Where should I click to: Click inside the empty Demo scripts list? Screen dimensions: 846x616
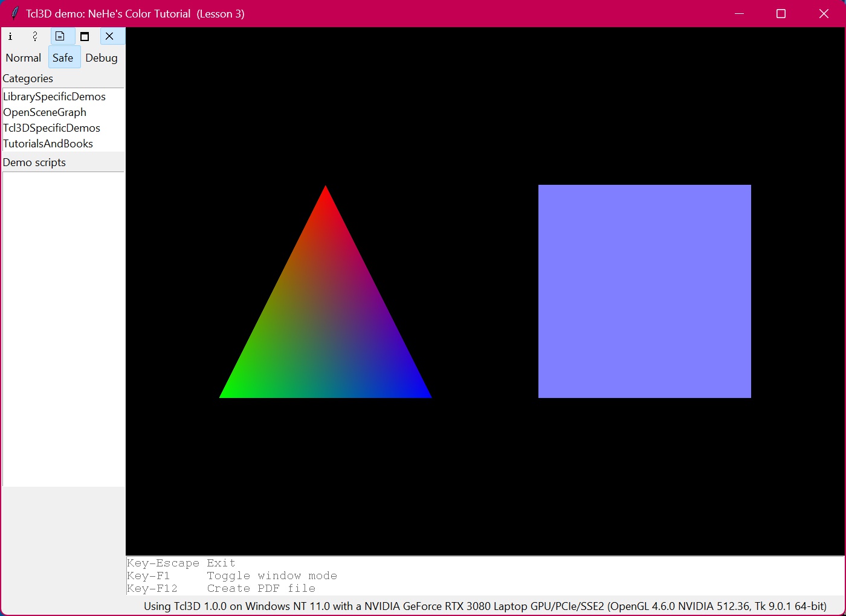(63, 329)
